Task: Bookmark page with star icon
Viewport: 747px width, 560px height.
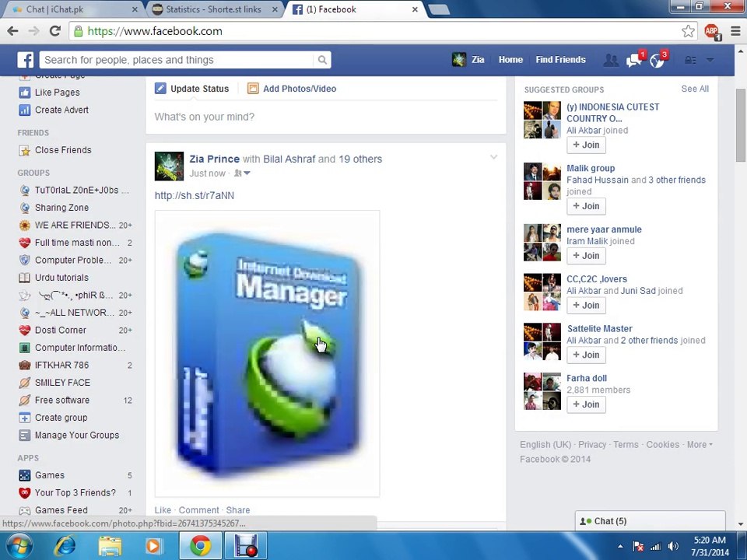Action: (687, 31)
